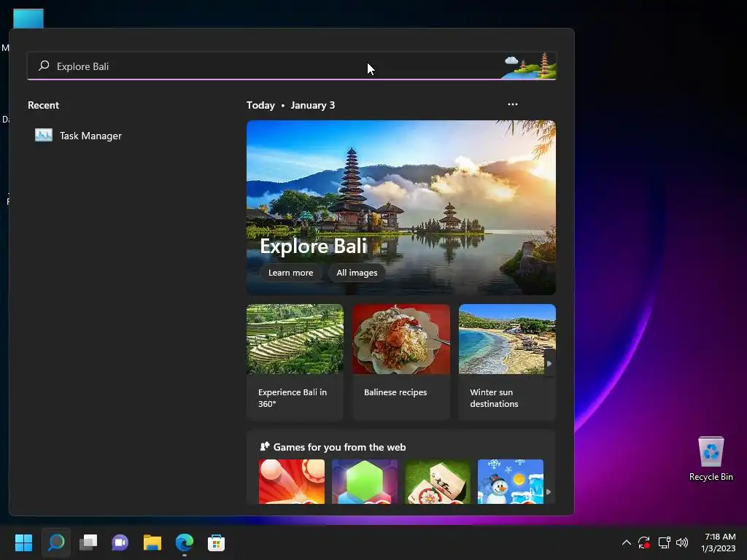The height and width of the screenshot is (560, 747).
Task: Click the search box reading Explore Bali
Action: (x=292, y=66)
